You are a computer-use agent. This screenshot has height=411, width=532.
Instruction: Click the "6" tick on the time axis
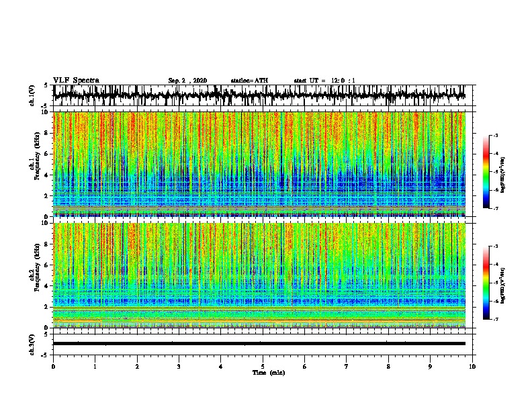coord(304,367)
